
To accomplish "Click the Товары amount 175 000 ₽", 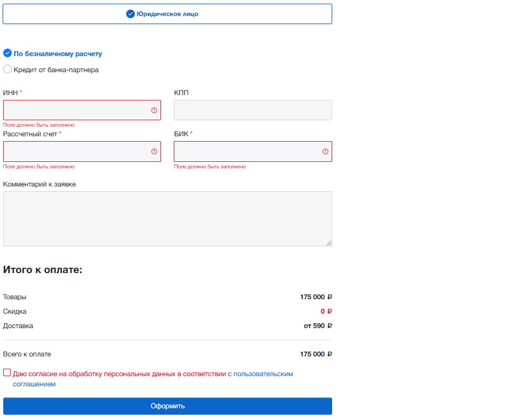I will click(316, 297).
